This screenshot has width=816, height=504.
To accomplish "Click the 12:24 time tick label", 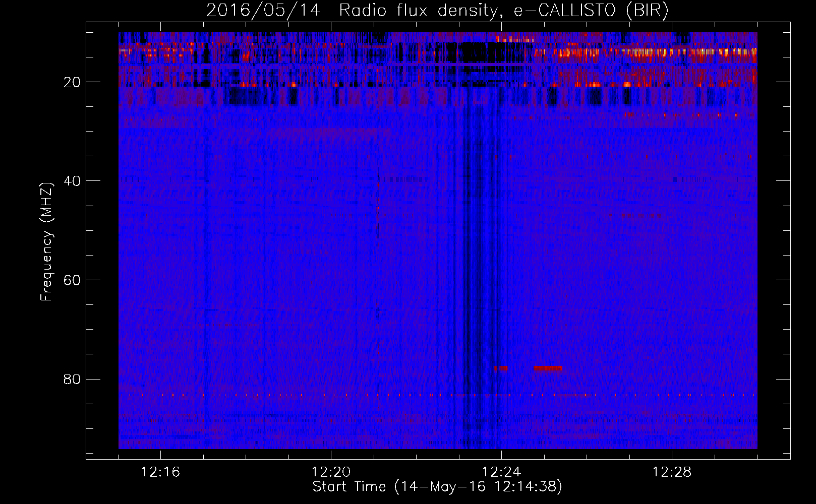I will 501,472.
